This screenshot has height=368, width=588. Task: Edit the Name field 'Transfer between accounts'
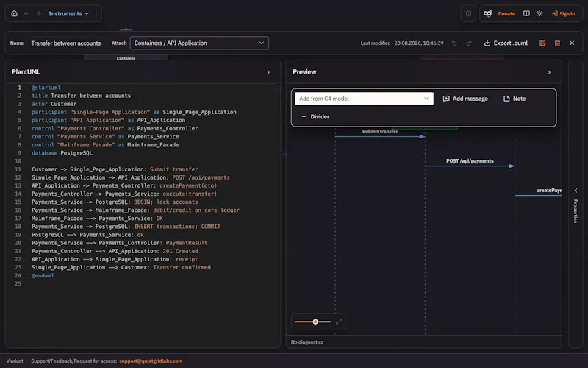tap(66, 43)
